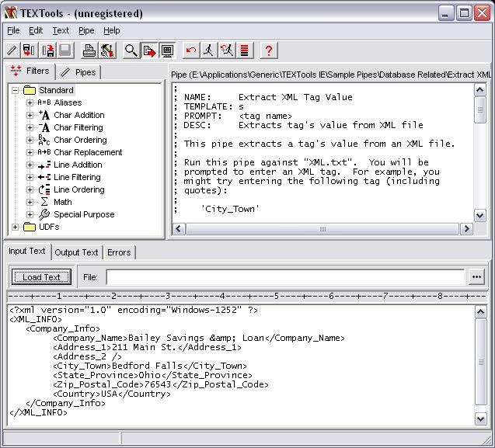Click the file browse ellipsis button
Image resolution: width=495 pixels, height=448 pixels.
coord(476,277)
